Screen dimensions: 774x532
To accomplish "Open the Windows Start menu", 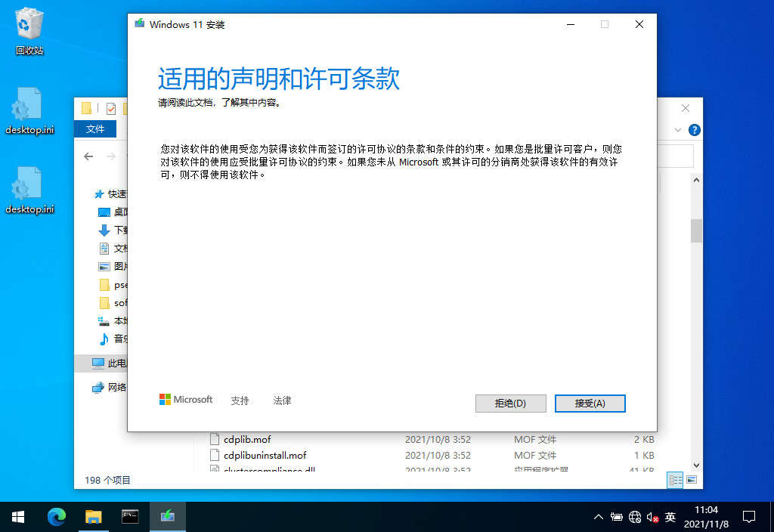I will click(18, 517).
